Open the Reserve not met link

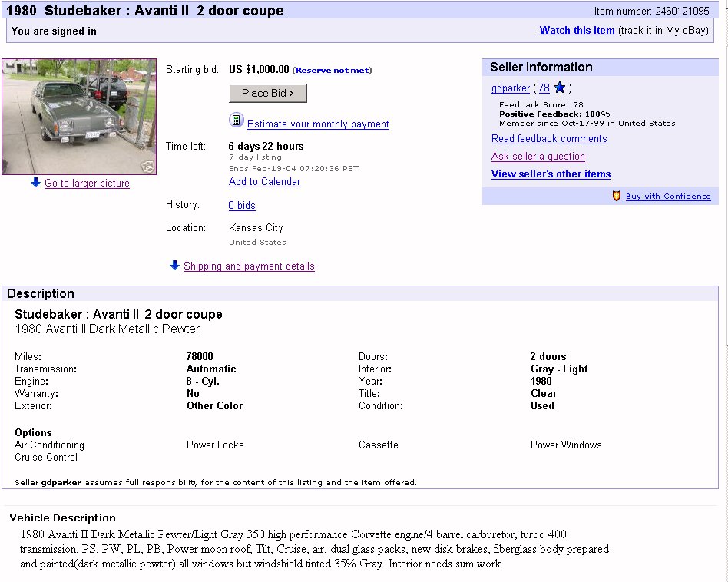(x=332, y=71)
